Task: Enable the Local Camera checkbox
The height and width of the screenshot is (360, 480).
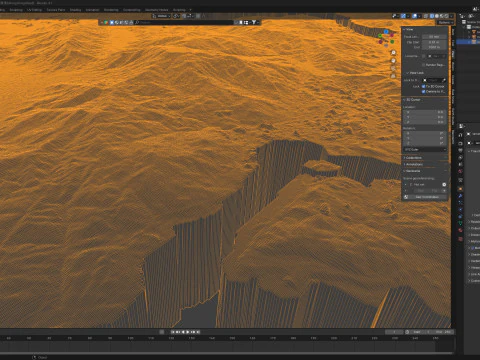Action: pos(424,56)
